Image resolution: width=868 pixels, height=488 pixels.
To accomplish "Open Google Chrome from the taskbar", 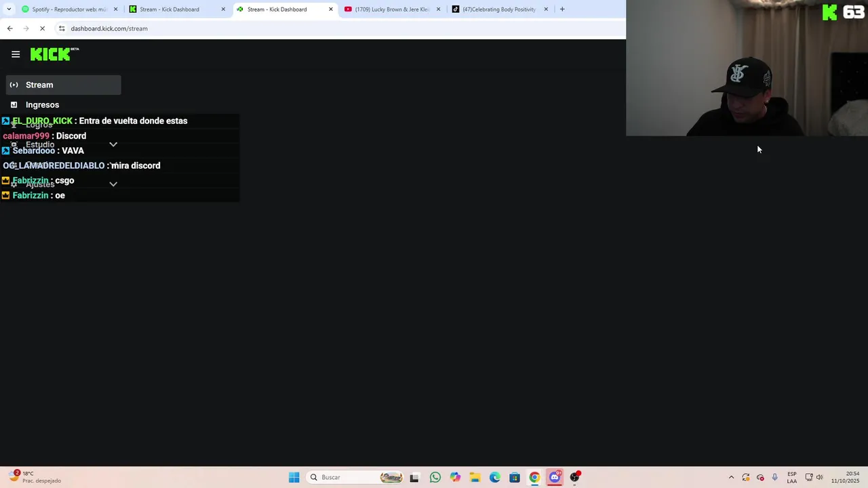I will [534, 477].
